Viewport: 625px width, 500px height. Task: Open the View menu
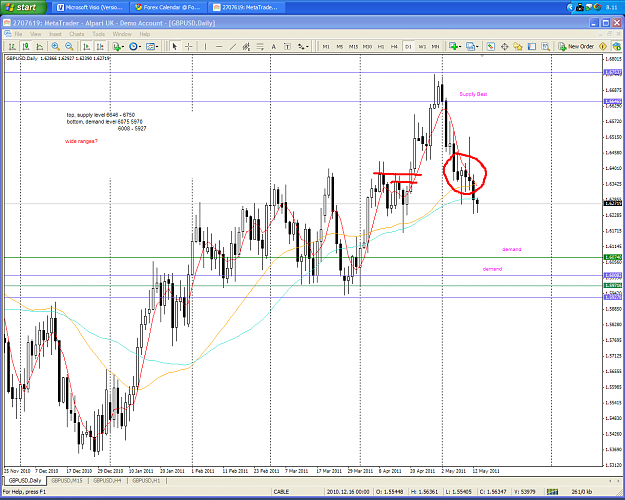tap(35, 34)
